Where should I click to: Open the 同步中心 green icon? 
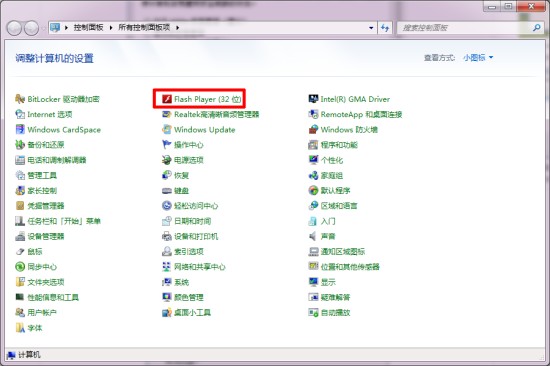pyautogui.click(x=20, y=267)
